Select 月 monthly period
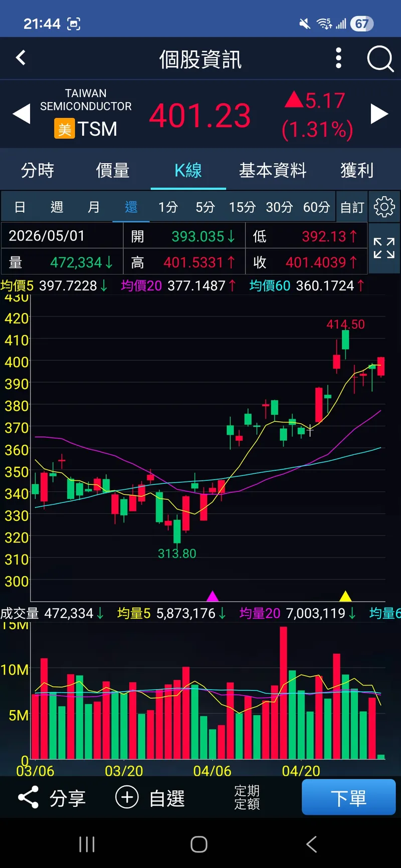The image size is (401, 868). point(94,207)
